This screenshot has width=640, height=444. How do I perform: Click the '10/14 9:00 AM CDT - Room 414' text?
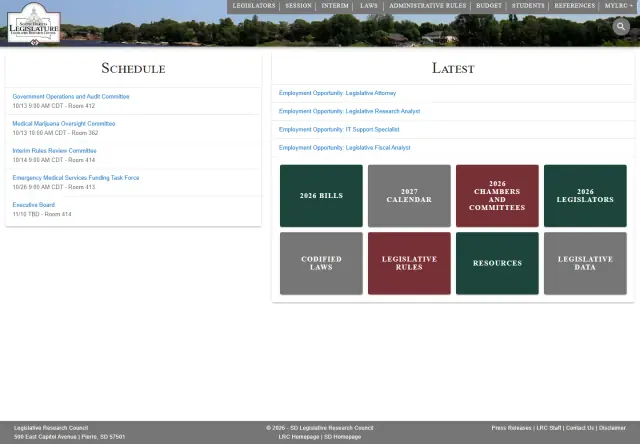click(x=53, y=160)
